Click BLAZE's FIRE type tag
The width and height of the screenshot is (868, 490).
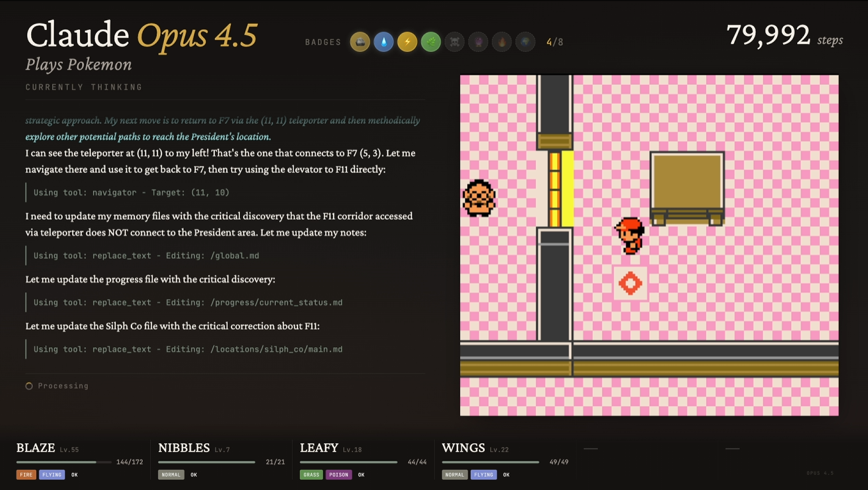click(26, 475)
